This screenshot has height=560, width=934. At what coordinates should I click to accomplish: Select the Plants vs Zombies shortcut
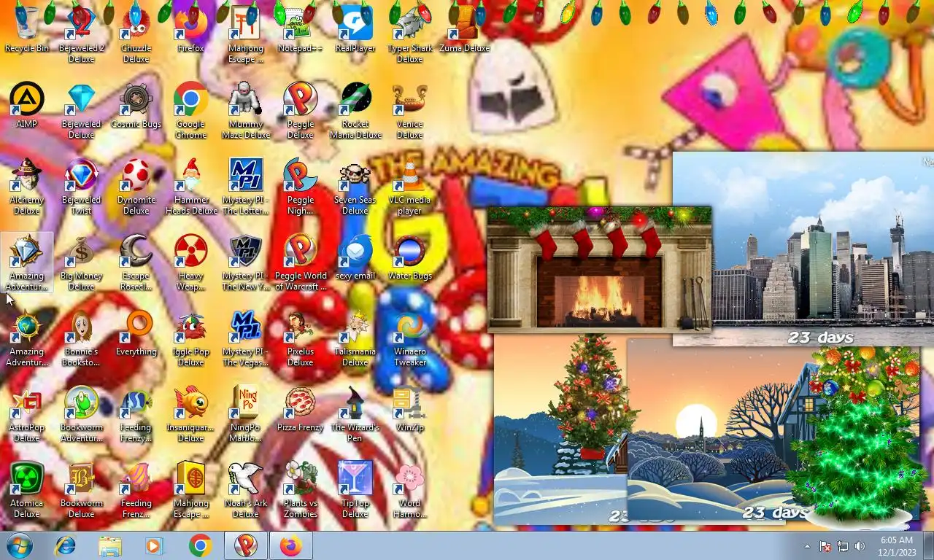300,490
